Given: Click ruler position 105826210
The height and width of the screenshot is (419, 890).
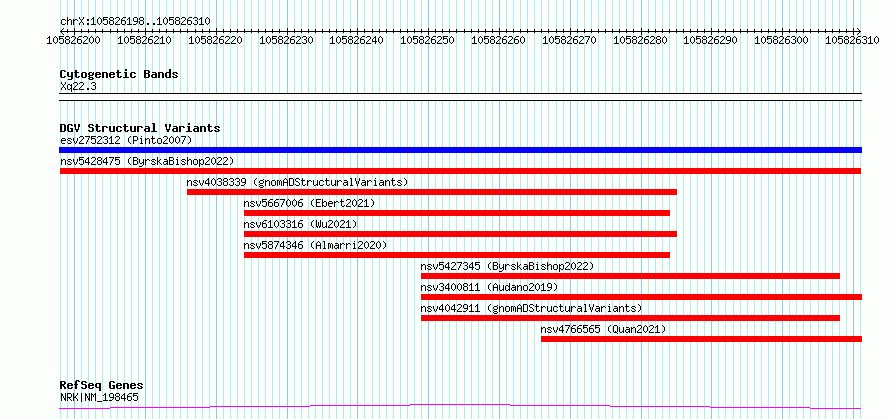Looking at the screenshot, I should point(145,40).
